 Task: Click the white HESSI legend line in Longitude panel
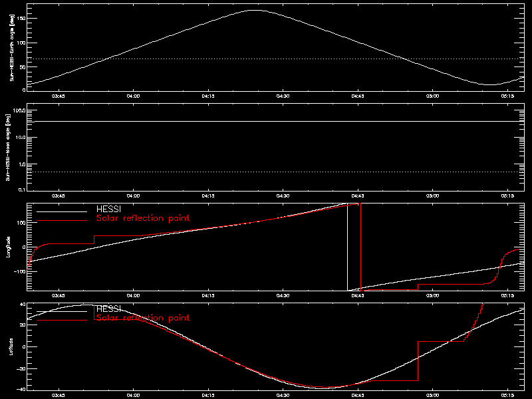62,211
